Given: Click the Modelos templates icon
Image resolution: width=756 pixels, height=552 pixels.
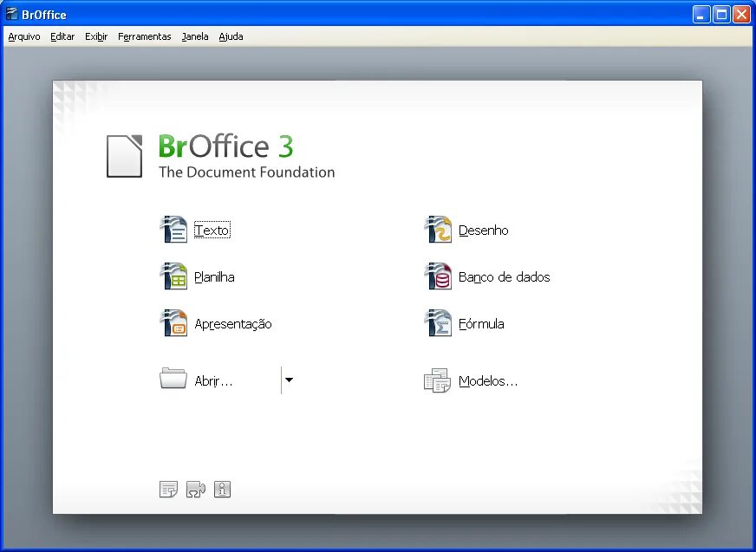Looking at the screenshot, I should (437, 380).
